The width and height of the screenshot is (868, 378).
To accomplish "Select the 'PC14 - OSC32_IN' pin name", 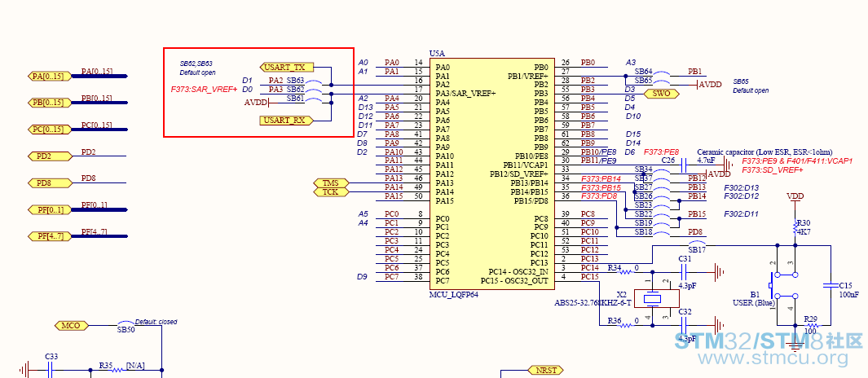I will 518,272.
